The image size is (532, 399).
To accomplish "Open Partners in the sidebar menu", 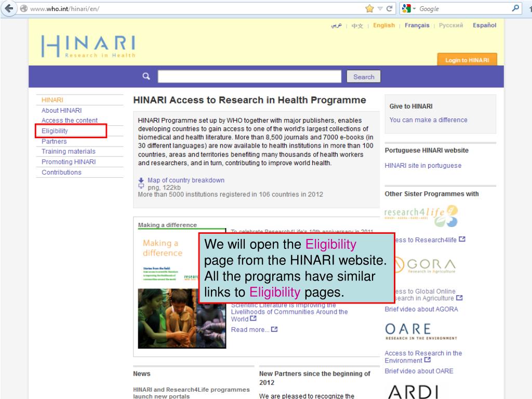I will [x=54, y=141].
